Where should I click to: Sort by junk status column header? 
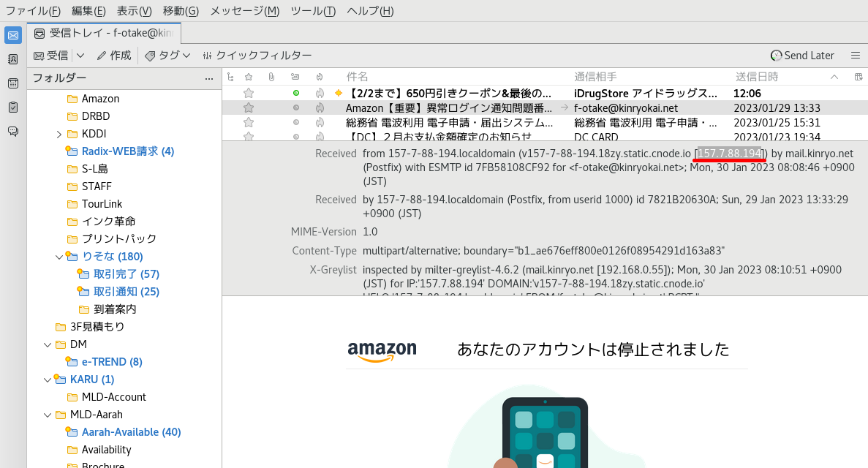coord(320,77)
